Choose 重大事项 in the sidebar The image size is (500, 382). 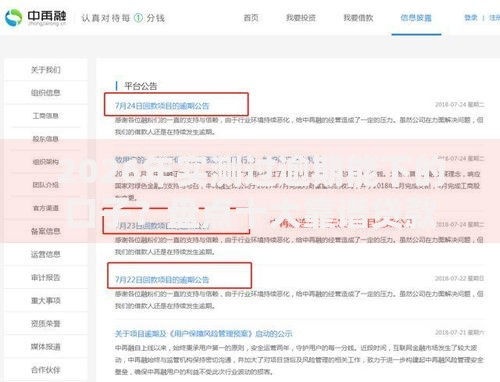coord(46,300)
